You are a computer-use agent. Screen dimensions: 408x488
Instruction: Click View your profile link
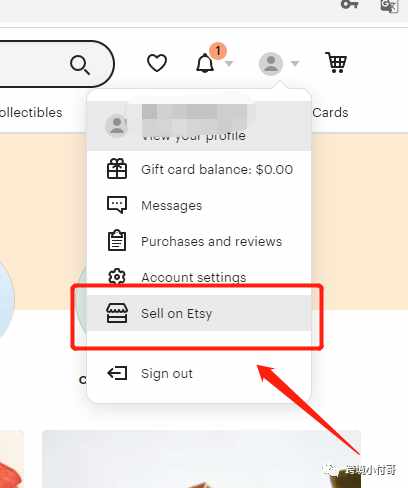tap(194, 136)
